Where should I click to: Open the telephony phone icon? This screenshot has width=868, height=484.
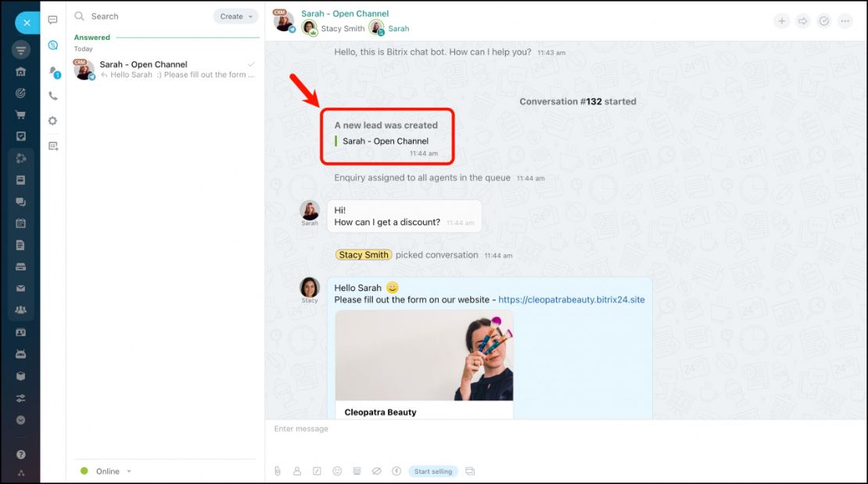(52, 96)
